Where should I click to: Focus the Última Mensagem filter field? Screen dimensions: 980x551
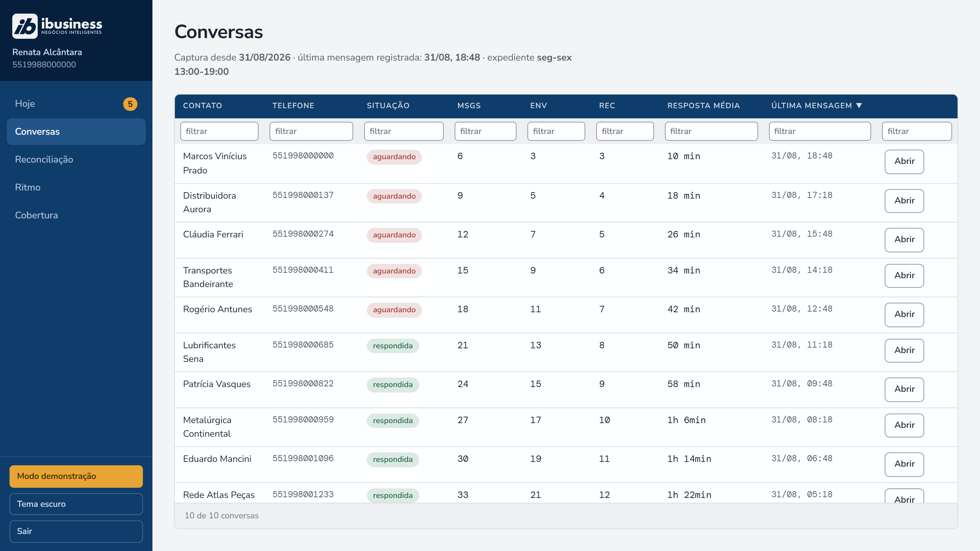click(820, 131)
